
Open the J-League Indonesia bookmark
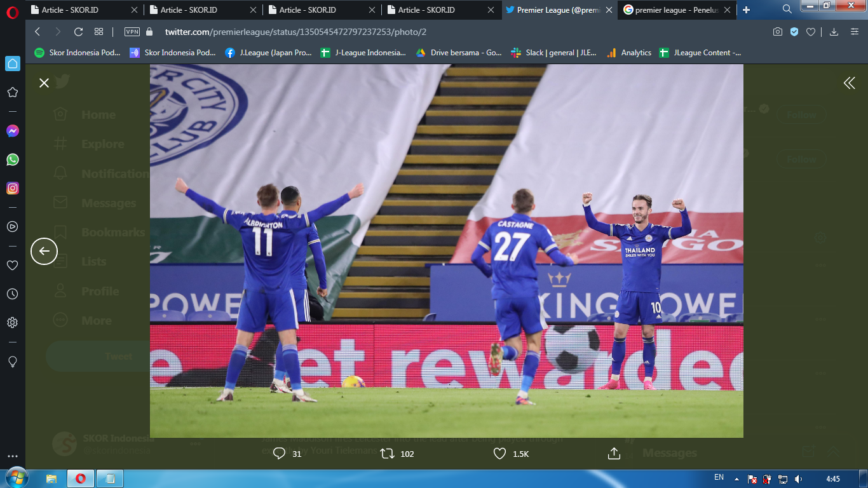pyautogui.click(x=363, y=53)
